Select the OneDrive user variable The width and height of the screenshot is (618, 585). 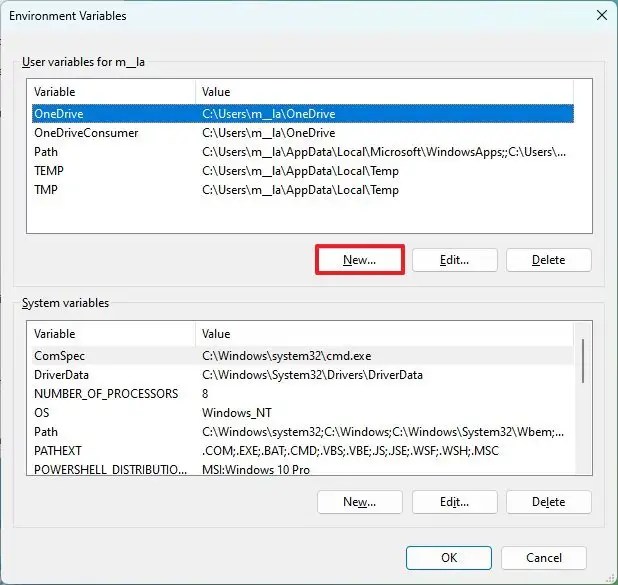tap(303, 114)
